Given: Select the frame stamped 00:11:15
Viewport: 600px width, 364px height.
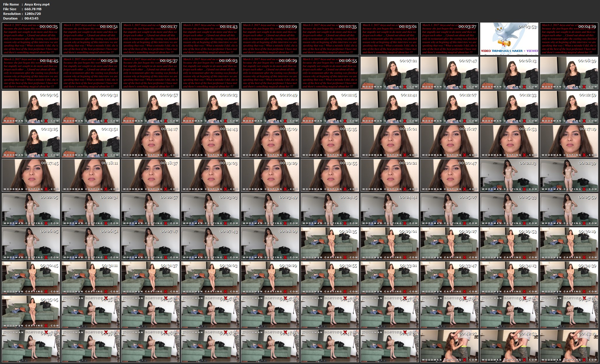Looking at the screenshot, I should point(330,107).
